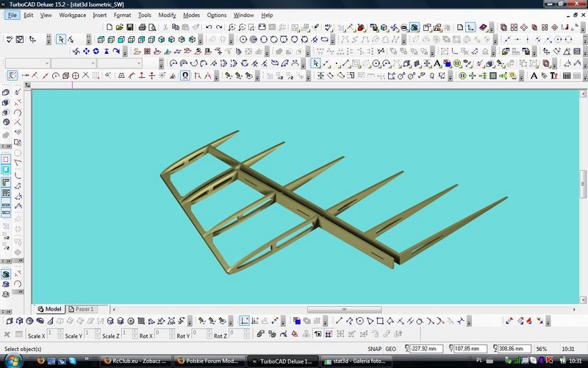Click the zoom level showing 56%
The image size is (588, 368).
coord(541,349)
